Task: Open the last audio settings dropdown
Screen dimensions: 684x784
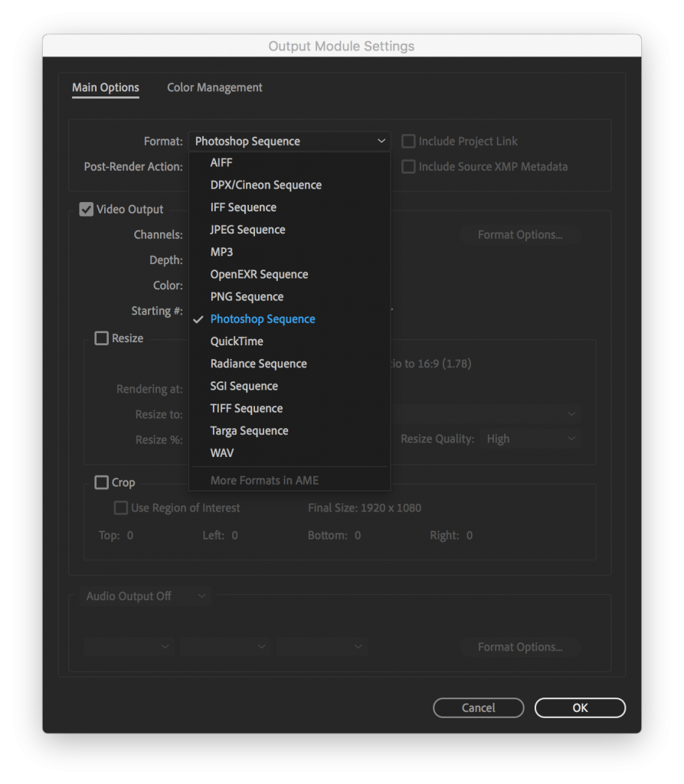Action: tap(322, 646)
